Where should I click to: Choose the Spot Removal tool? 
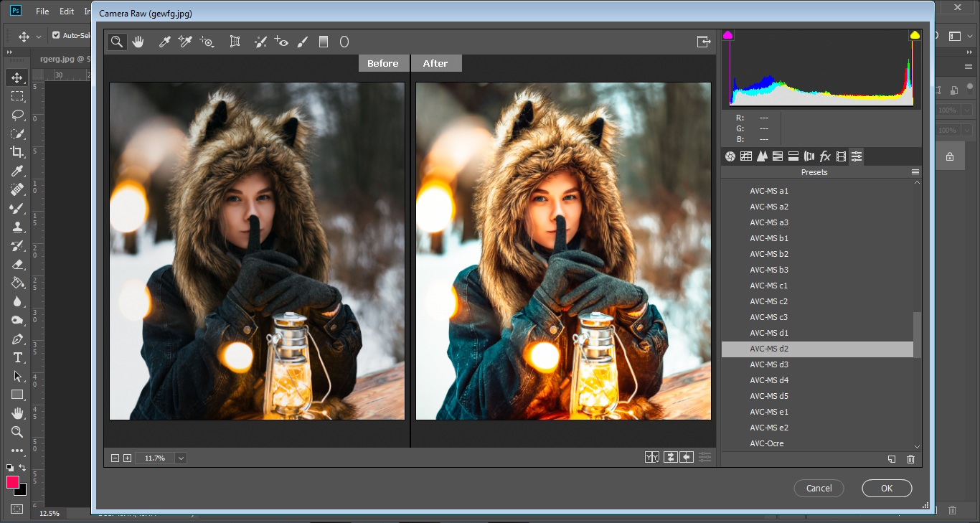[260, 42]
